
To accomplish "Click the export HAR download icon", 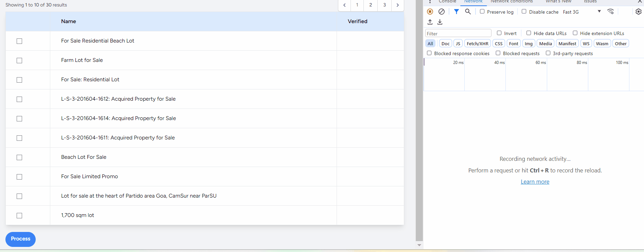I will (x=440, y=22).
